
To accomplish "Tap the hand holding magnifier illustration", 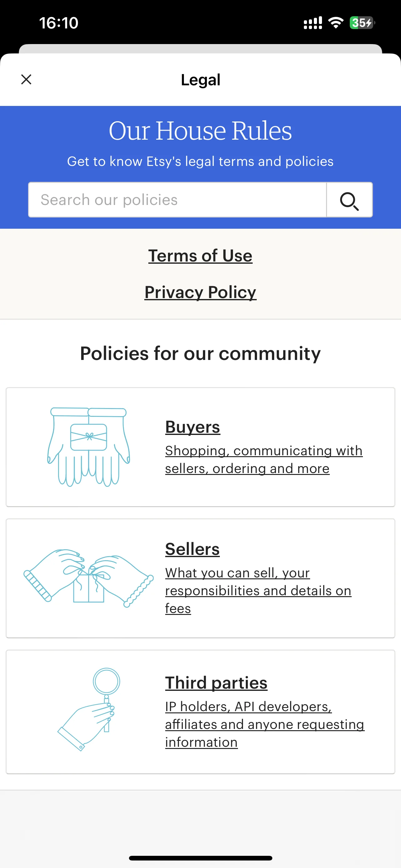I will pyautogui.click(x=89, y=710).
